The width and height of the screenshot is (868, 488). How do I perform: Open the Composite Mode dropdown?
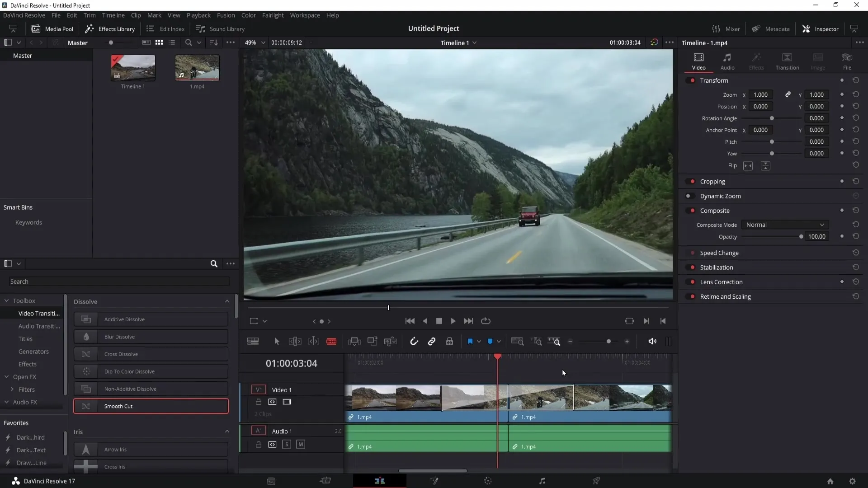pyautogui.click(x=784, y=225)
